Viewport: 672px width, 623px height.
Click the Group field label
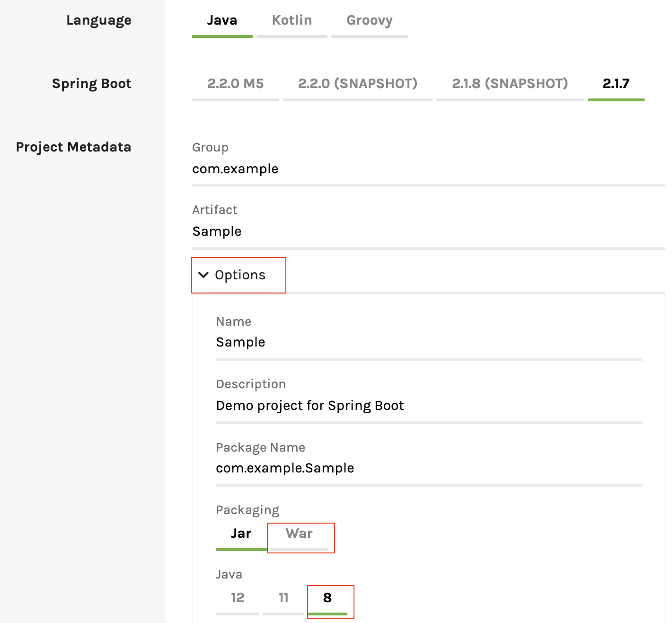pos(210,148)
